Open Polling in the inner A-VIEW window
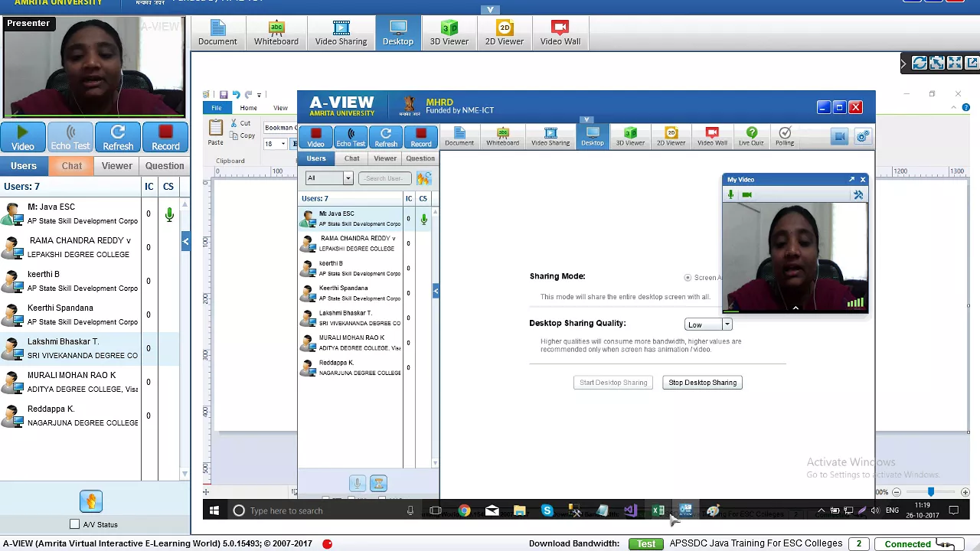980x551 pixels. pyautogui.click(x=784, y=136)
